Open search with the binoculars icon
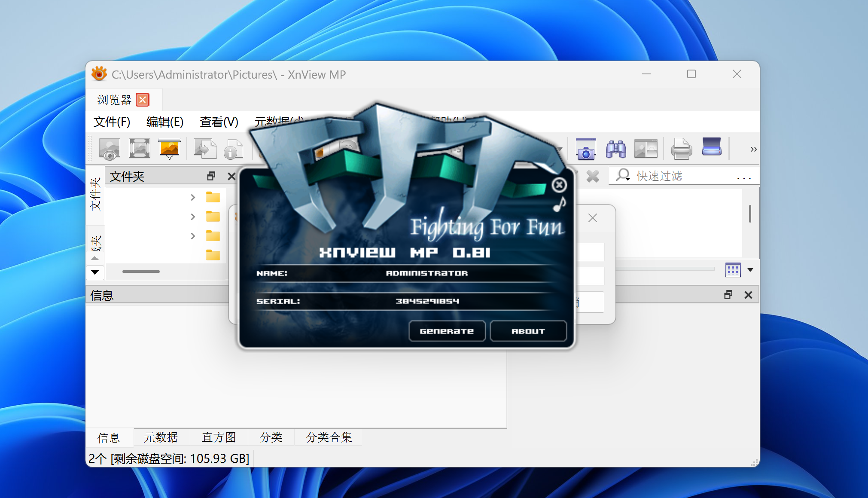Viewport: 868px width, 498px height. [616, 149]
